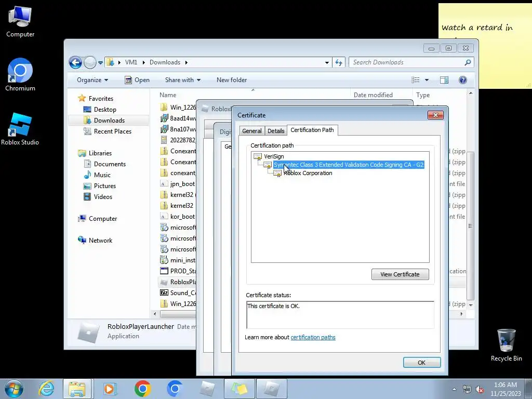Select Computer in the navigation pane
Screen dimensions: 532x399
click(102, 219)
